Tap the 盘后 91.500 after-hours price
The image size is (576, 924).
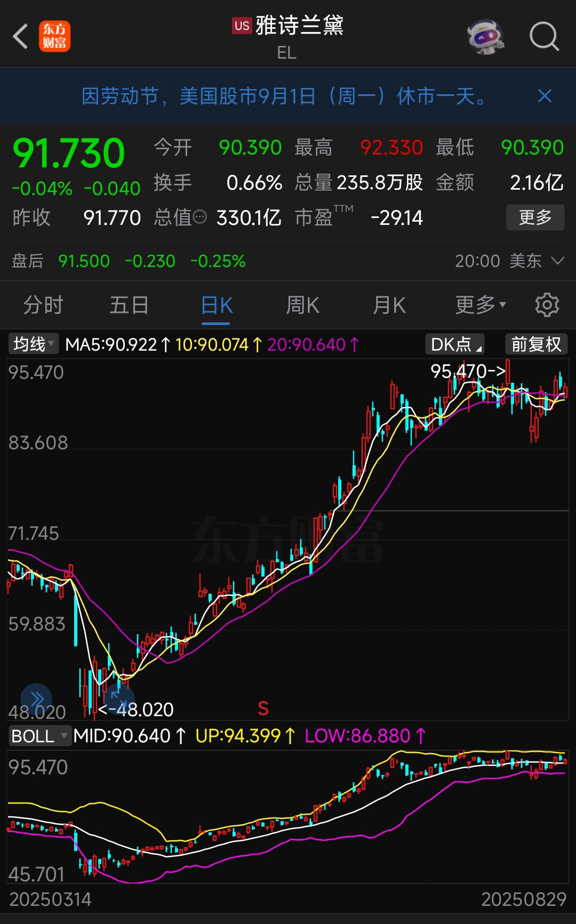coord(84,261)
